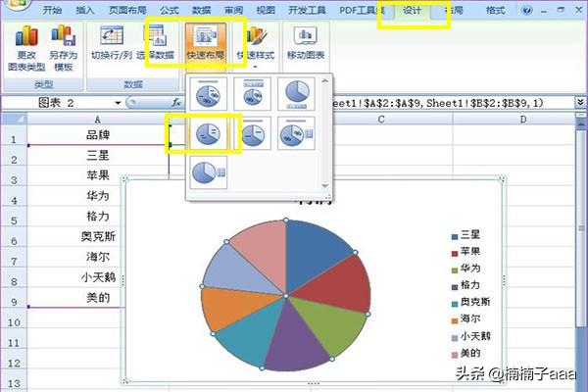Viewport: 588px width, 392px height.
Task: Open the 开发工具 (Developer) tab
Action: click(307, 10)
